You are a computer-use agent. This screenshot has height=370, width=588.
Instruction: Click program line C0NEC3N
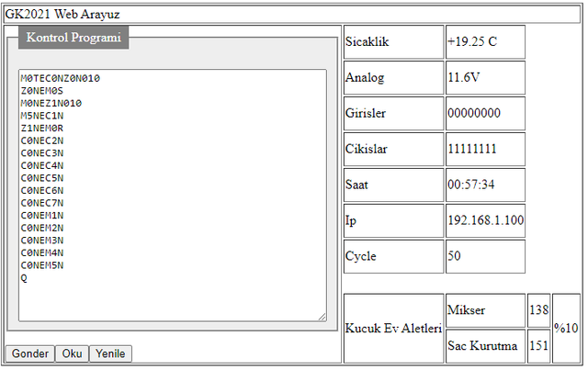[42, 153]
